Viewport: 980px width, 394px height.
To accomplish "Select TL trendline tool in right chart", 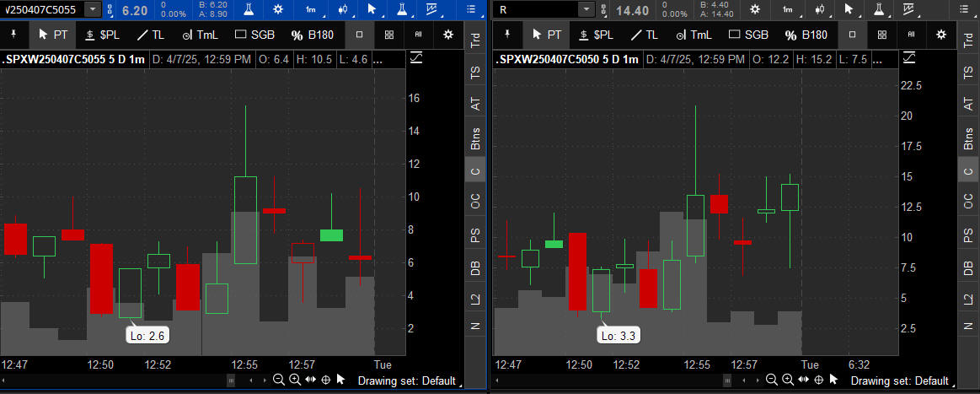I will [x=645, y=35].
